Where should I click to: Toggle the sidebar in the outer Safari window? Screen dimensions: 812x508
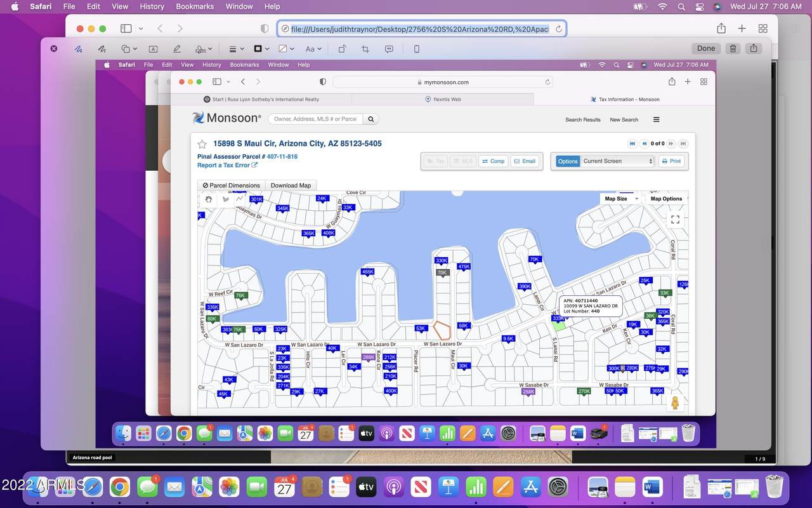[126, 29]
